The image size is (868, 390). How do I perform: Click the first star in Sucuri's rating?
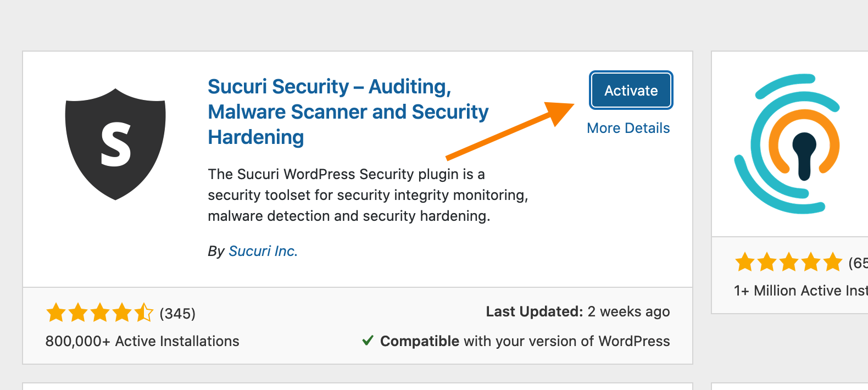point(56,313)
